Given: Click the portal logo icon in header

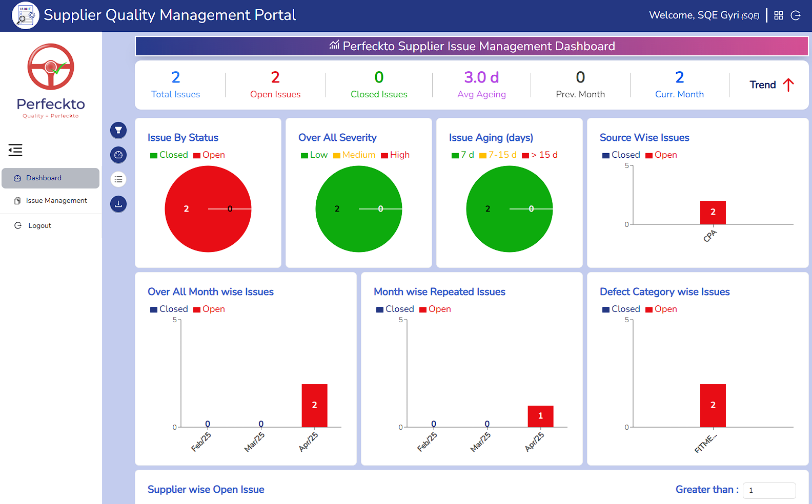Looking at the screenshot, I should pyautogui.click(x=25, y=15).
